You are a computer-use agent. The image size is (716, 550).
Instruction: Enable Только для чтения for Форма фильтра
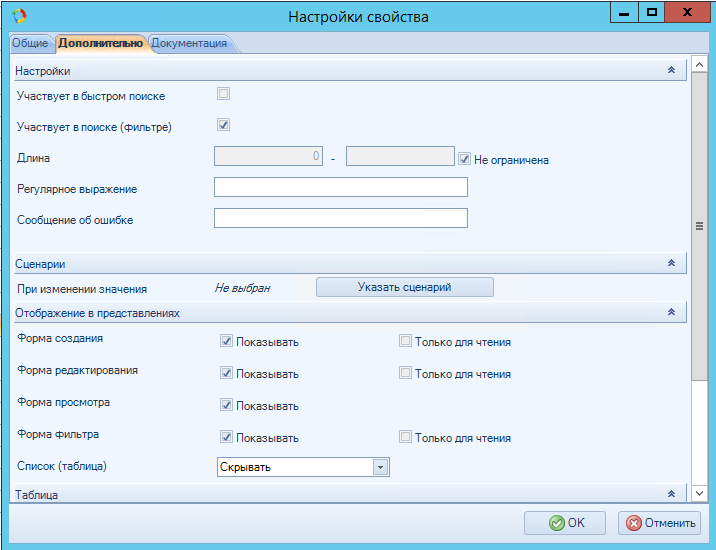(405, 437)
